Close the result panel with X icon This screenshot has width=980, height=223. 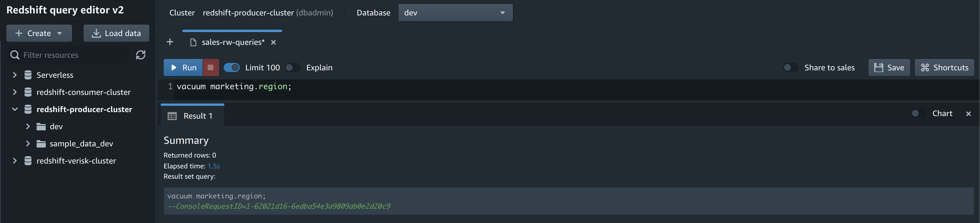point(968,114)
